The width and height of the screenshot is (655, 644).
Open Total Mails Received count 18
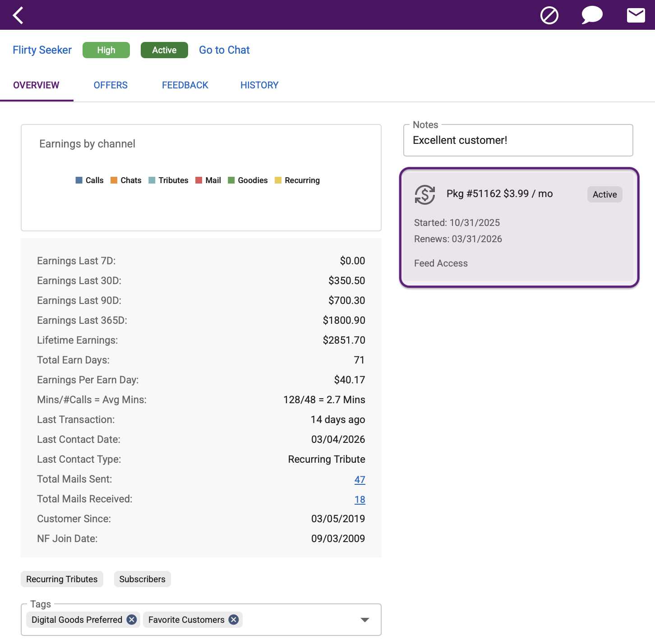pos(360,499)
